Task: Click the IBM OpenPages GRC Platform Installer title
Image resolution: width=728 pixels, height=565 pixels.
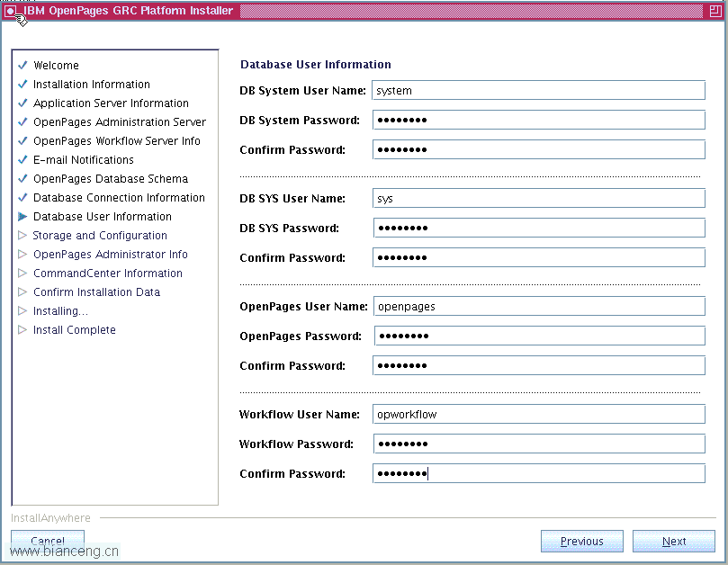Action: click(128, 11)
